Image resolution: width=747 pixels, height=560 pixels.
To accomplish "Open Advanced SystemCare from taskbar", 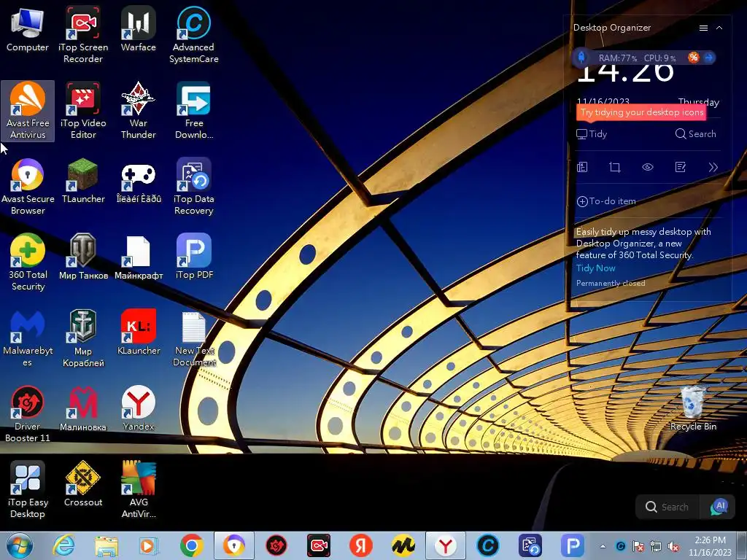I will pos(488,546).
